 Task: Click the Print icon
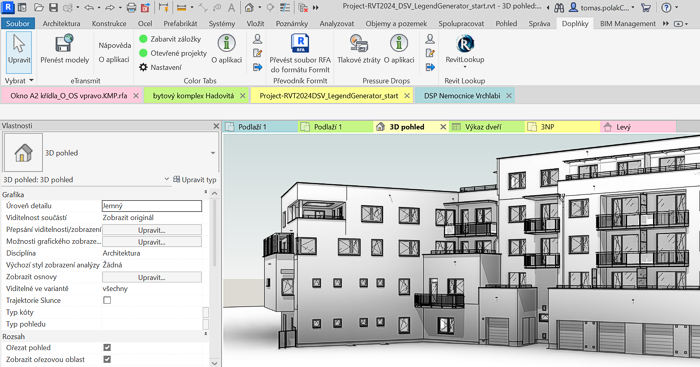(131, 7)
